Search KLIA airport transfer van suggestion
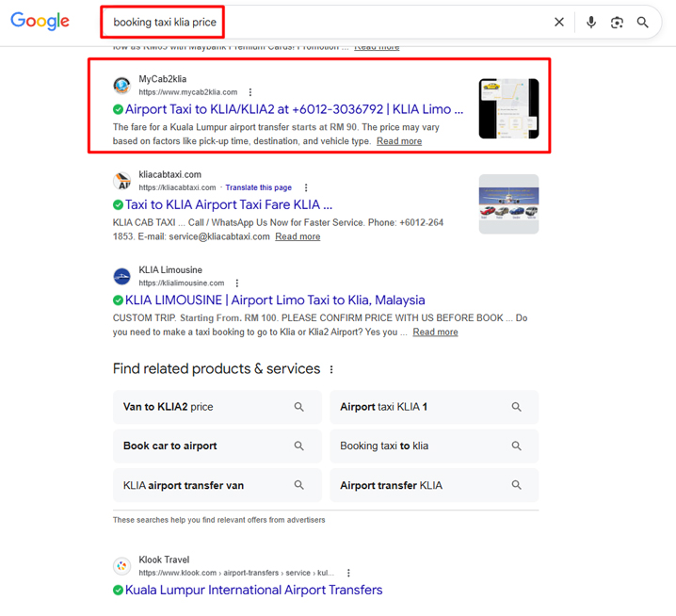This screenshot has width=676, height=616. pyautogui.click(x=217, y=485)
